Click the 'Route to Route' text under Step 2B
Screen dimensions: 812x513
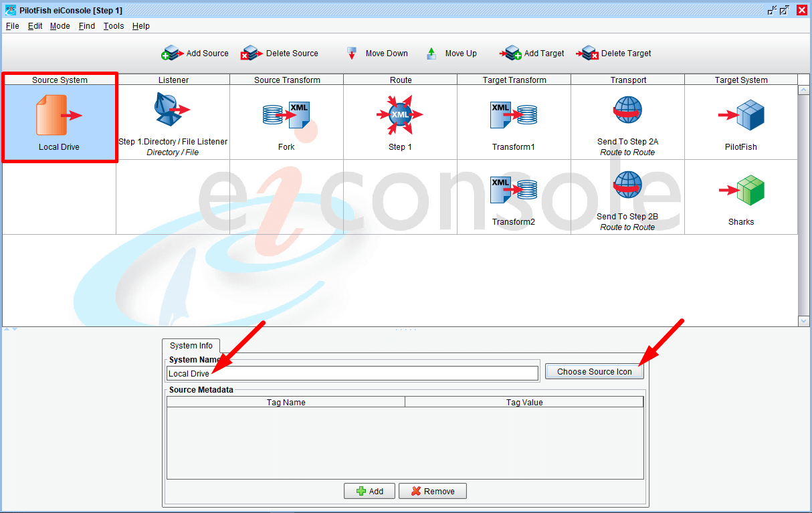click(x=627, y=227)
